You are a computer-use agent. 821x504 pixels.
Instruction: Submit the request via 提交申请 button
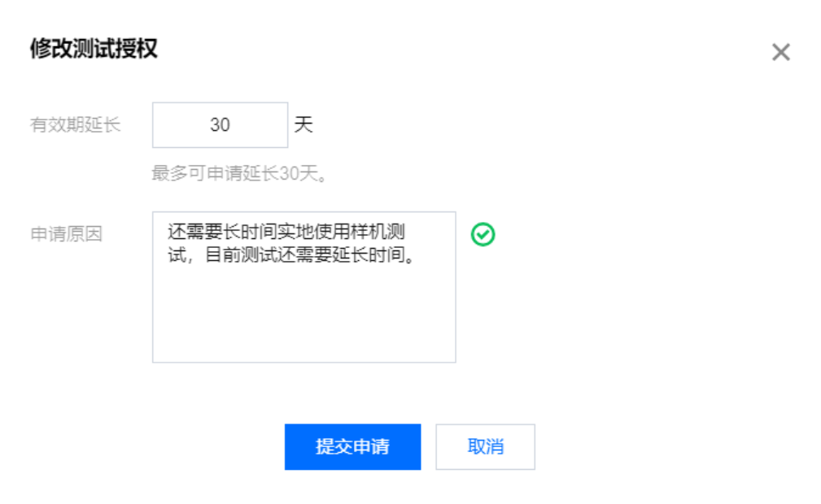pyautogui.click(x=352, y=446)
